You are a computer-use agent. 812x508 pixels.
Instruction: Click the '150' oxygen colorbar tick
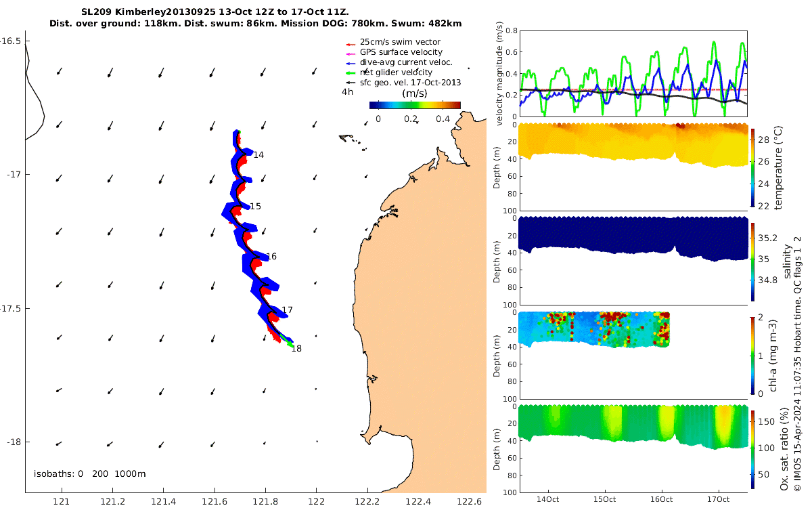(x=767, y=421)
